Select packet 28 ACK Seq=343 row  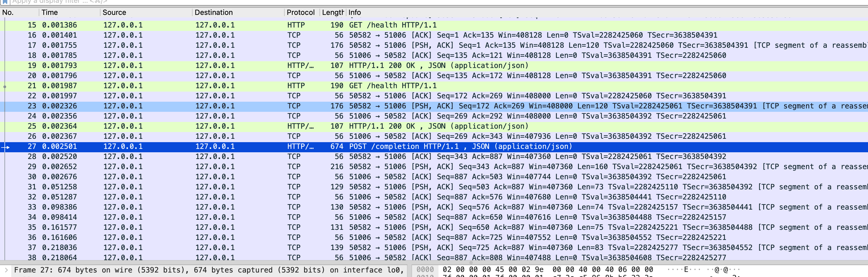tap(434, 157)
